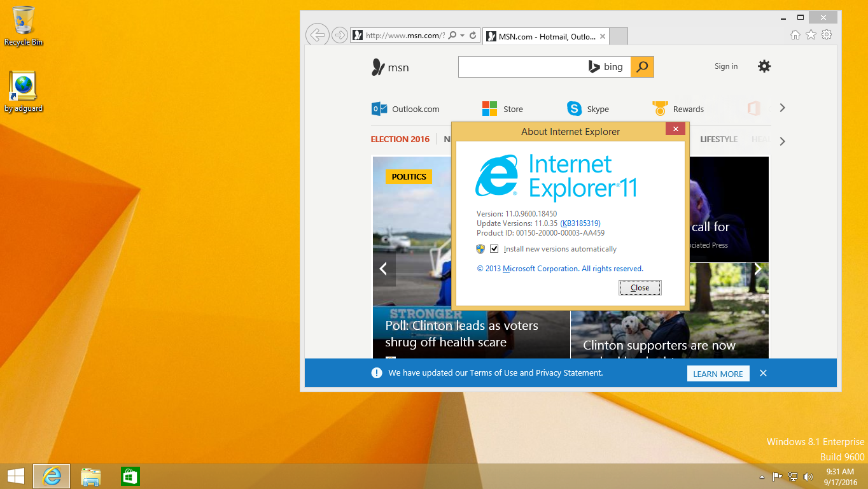The image size is (868, 489).
Task: Select the LIFESTYLE menu item
Action: [718, 139]
